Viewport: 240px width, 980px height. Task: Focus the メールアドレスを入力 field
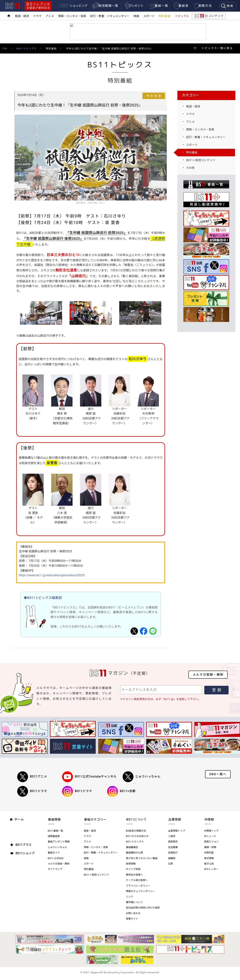pos(161,690)
